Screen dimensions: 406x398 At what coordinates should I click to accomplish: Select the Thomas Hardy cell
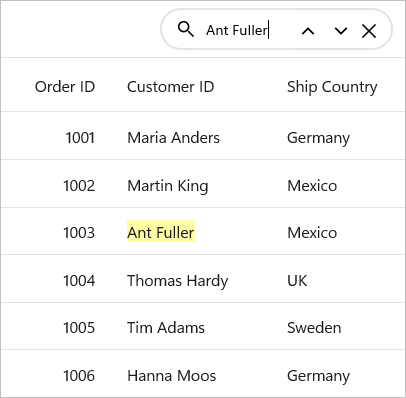(178, 281)
